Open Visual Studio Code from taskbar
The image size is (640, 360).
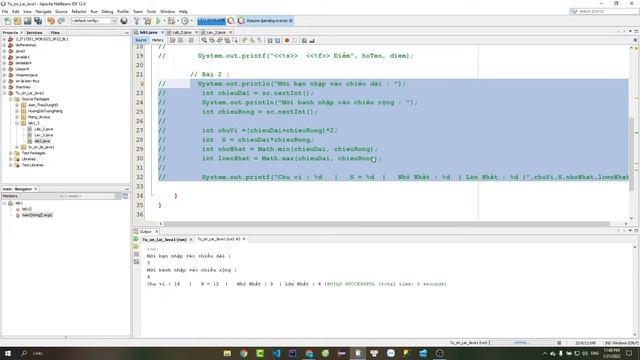coord(276,353)
